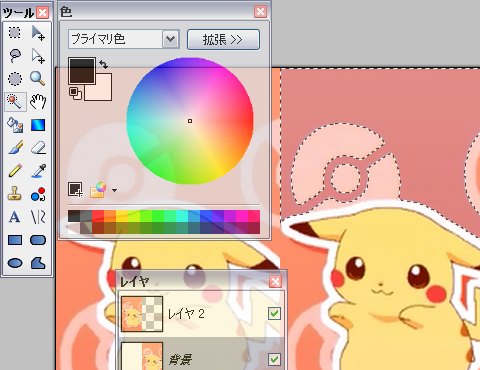Select the Move Selected Pixels tool
Screen dimensions: 480x370
[38, 33]
